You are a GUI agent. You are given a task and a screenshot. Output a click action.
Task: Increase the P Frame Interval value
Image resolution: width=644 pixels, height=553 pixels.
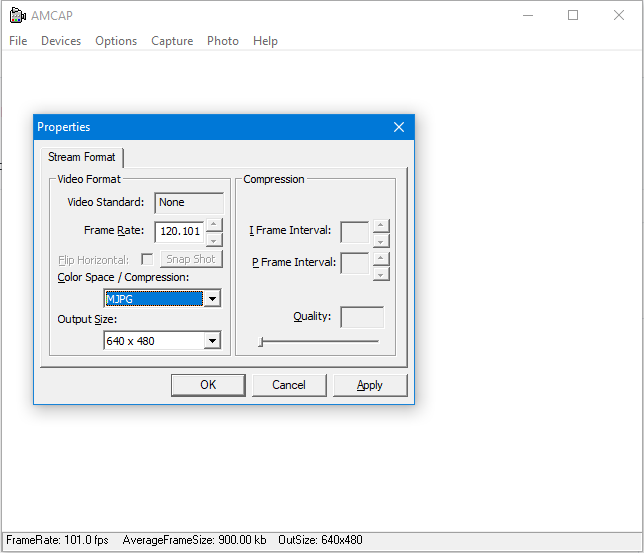click(x=381, y=258)
